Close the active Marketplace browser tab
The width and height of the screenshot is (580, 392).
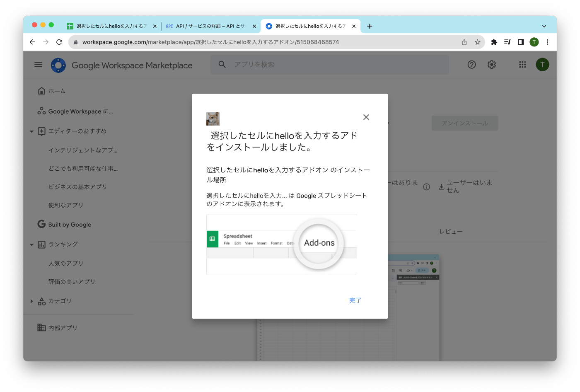[x=354, y=26]
